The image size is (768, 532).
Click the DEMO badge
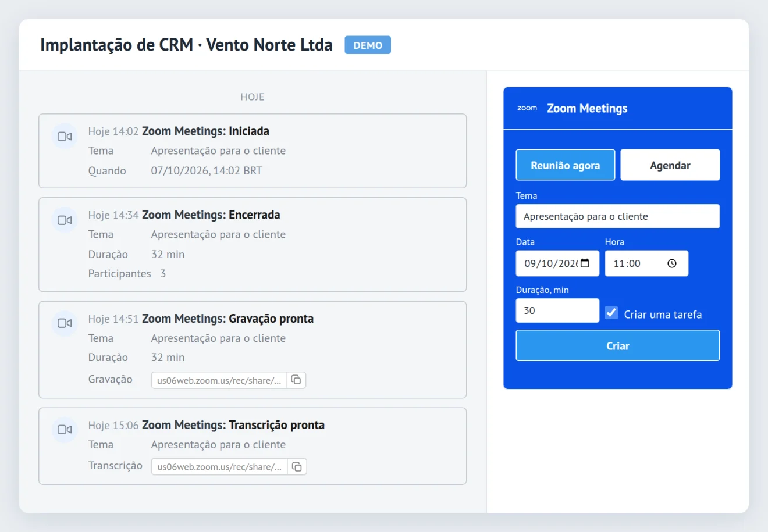368,45
